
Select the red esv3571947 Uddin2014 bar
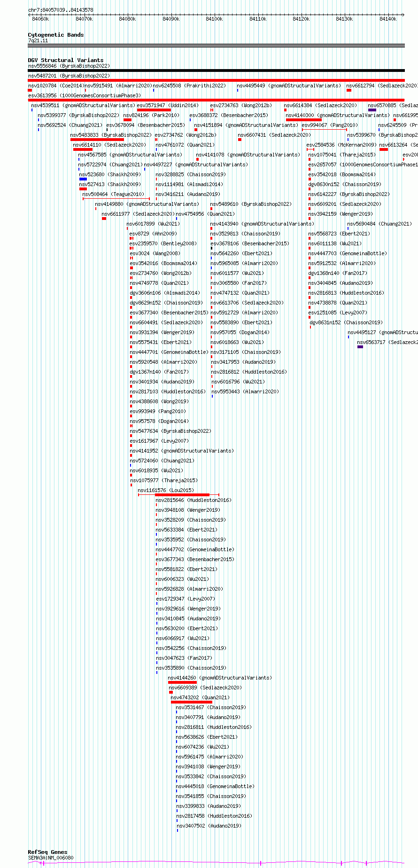[154, 110]
